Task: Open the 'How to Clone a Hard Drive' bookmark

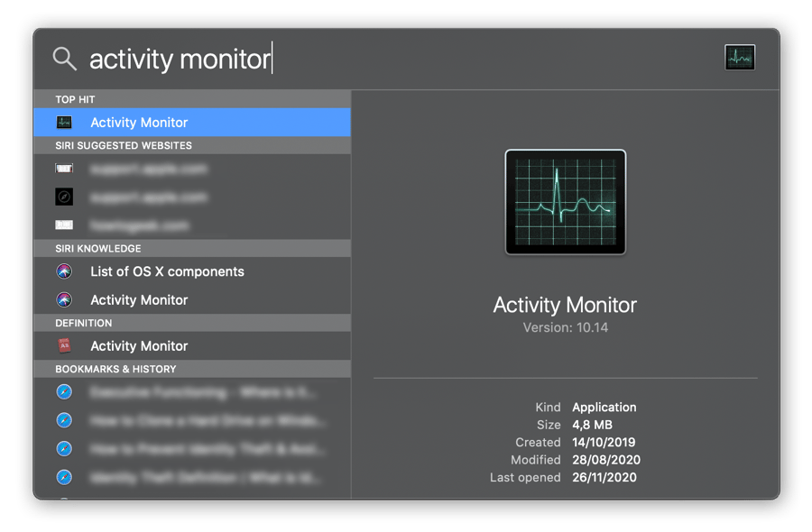Action: [x=208, y=421]
